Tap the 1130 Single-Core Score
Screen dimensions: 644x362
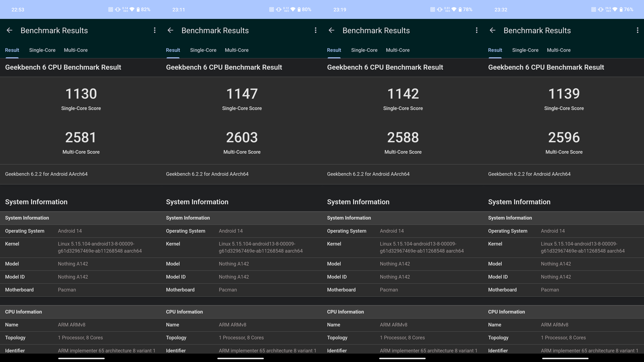(x=81, y=94)
